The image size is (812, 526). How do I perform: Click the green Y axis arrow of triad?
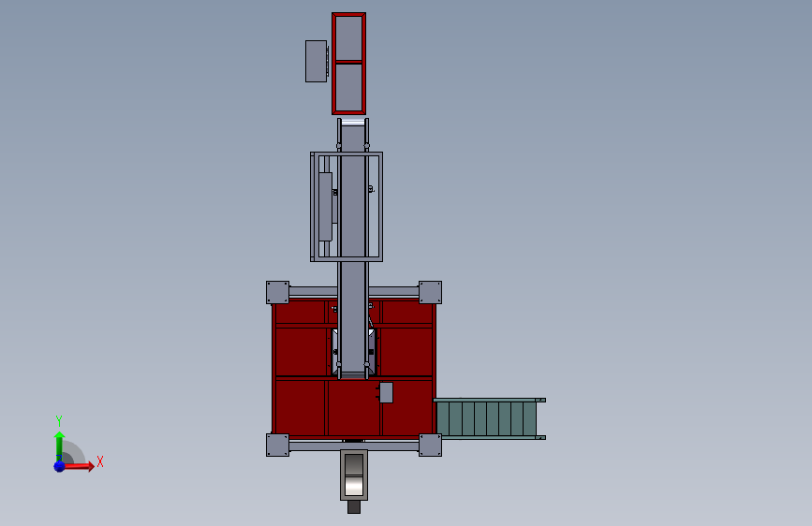point(59,446)
